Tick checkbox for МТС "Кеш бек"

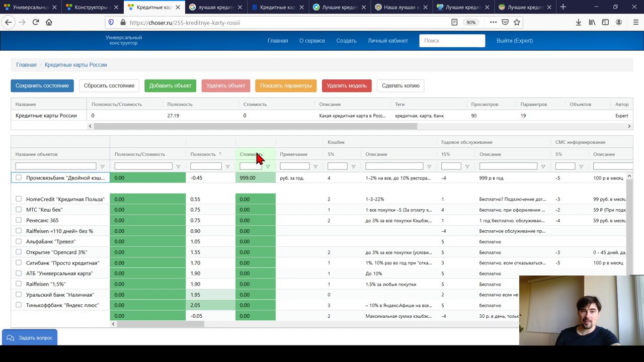[x=19, y=210]
